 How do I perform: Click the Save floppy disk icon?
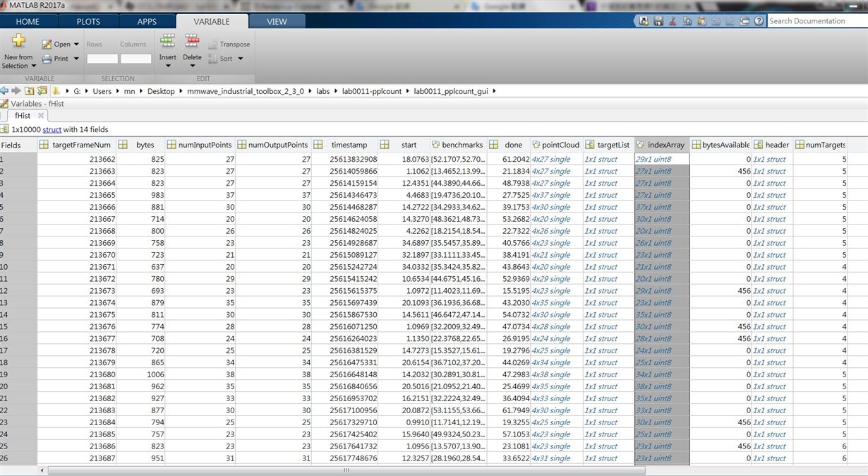(658, 21)
